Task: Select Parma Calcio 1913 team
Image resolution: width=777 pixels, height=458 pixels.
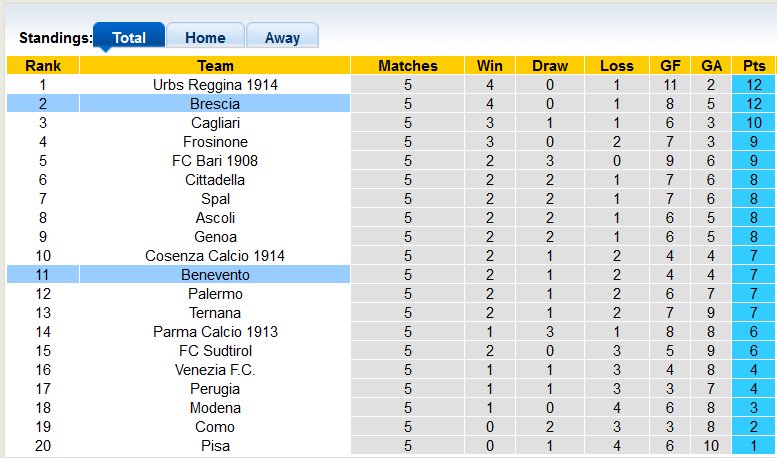Action: coord(215,332)
